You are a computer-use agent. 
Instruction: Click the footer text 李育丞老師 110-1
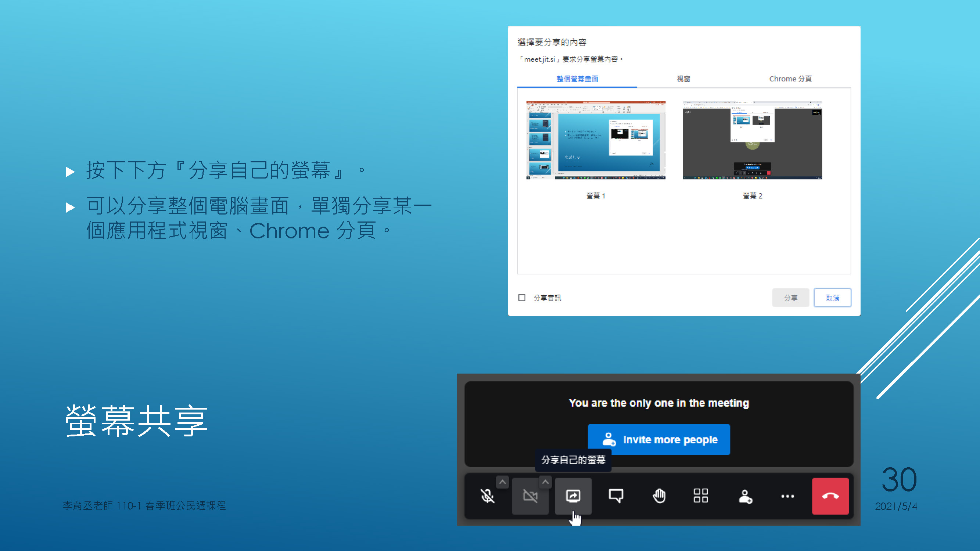102,506
